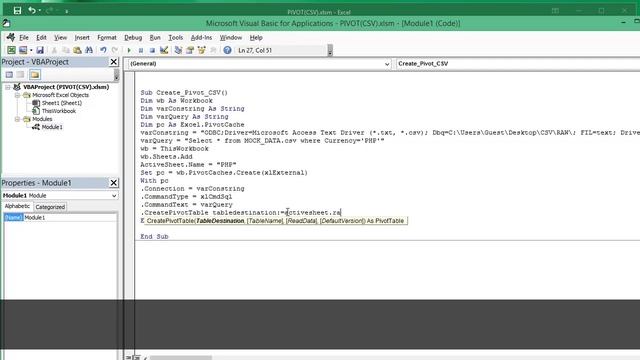The image size is (640, 360).
Task: Open the View menu
Action: pos(60,38)
